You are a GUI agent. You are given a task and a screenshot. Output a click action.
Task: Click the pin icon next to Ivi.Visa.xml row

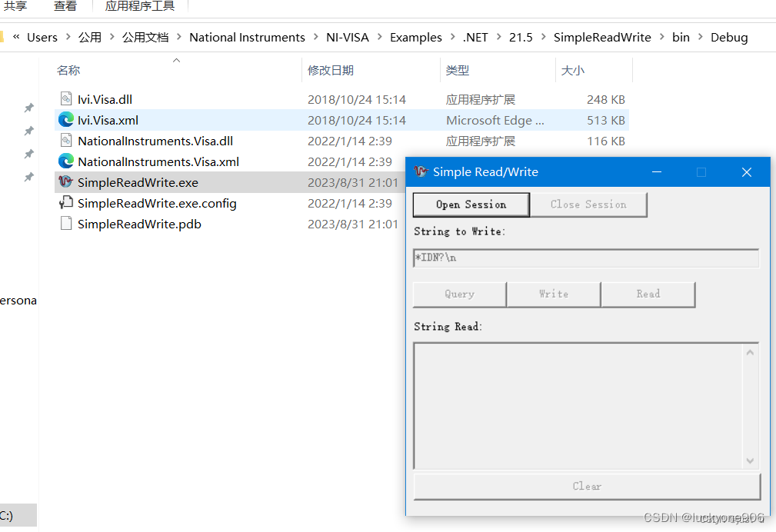click(x=29, y=131)
